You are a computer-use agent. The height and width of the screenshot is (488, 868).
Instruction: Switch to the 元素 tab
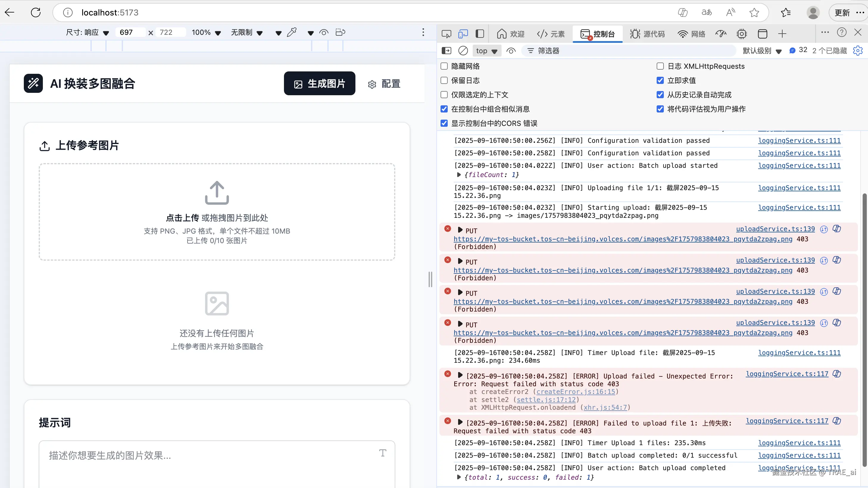[551, 34]
